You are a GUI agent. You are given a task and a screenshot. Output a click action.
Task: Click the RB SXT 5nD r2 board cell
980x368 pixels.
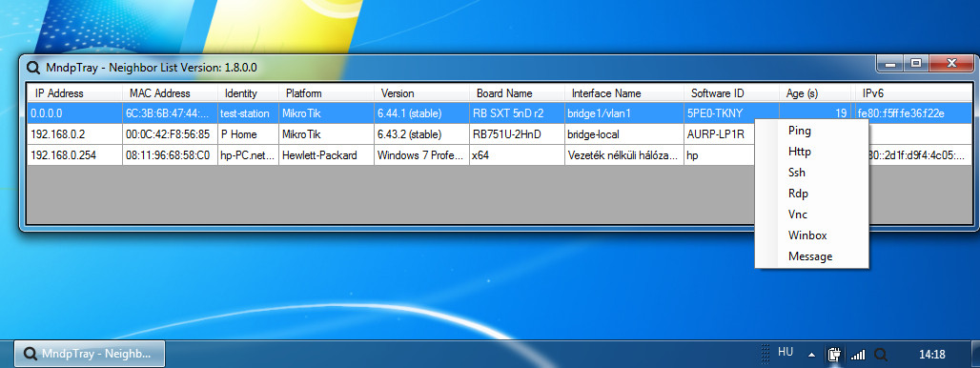tap(517, 113)
